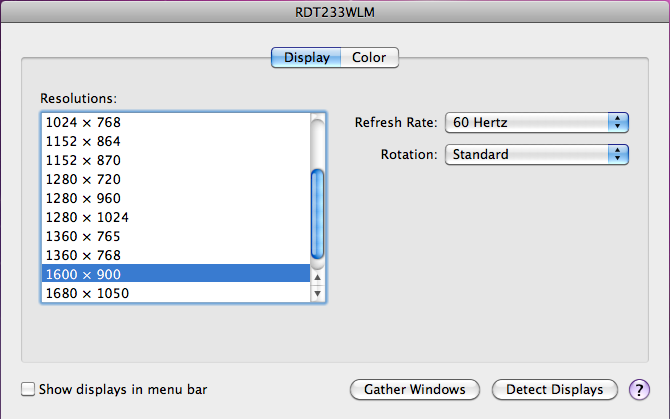670x419 pixels.
Task: Enable Show displays in menu bar checkbox
Action: pos(28,389)
